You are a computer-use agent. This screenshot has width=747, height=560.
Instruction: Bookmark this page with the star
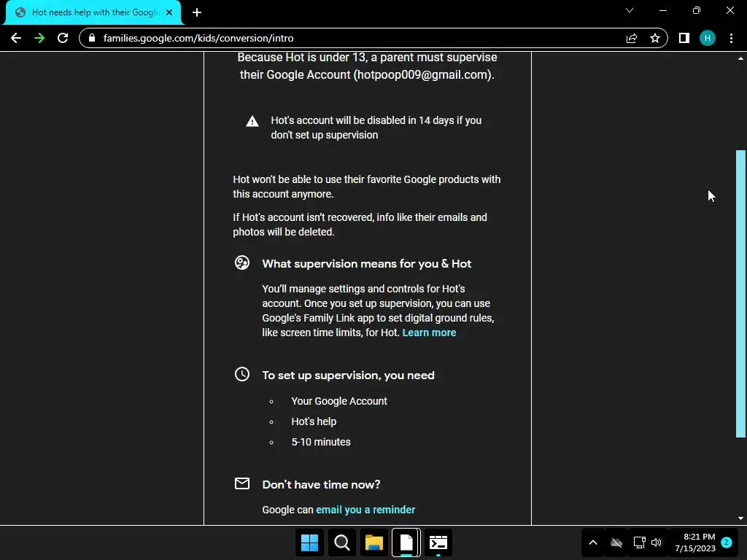pos(655,38)
